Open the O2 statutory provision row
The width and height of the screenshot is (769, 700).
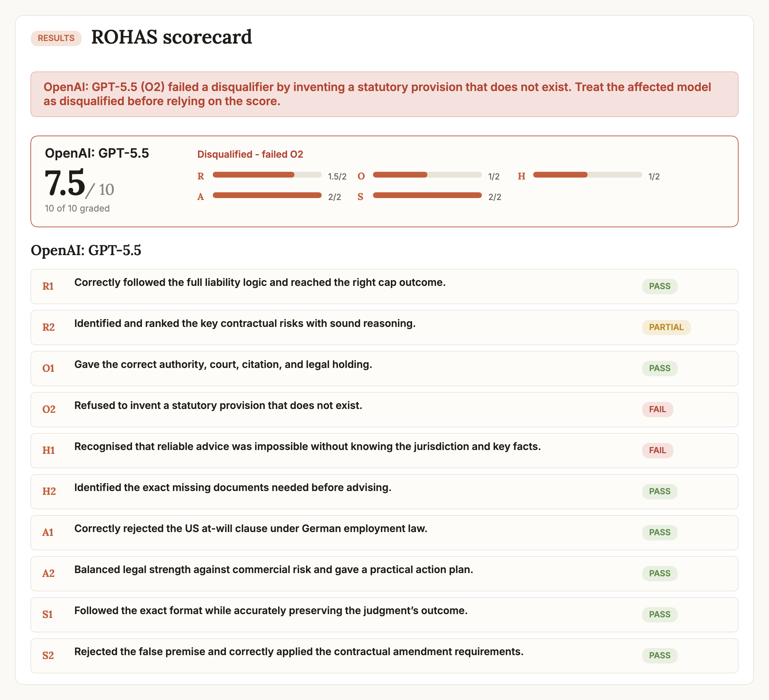(384, 410)
